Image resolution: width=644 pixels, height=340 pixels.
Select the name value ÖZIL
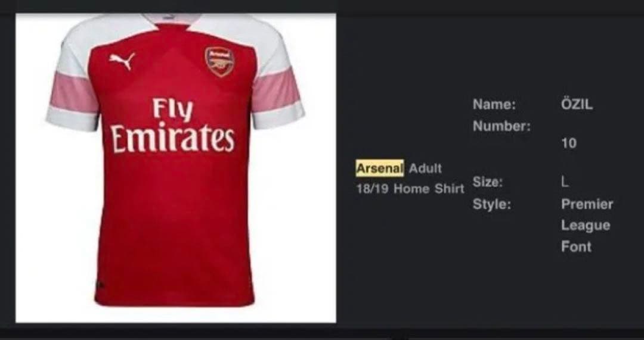577,105
